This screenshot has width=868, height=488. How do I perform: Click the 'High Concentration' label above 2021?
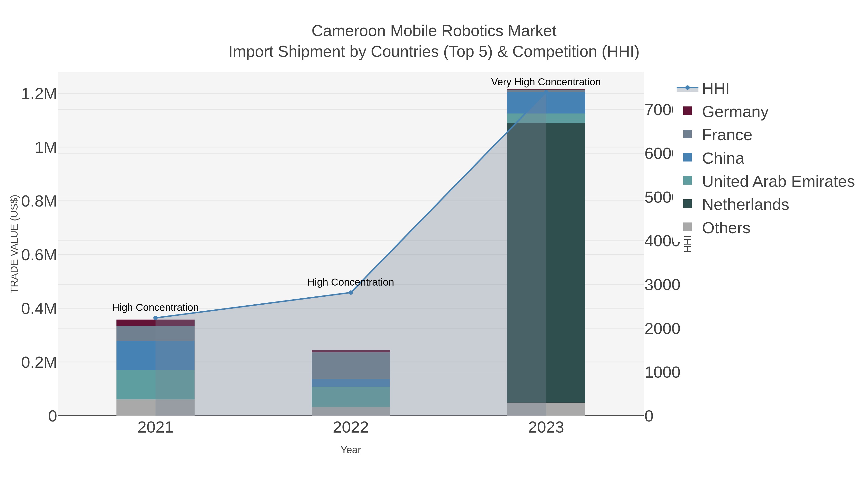(x=155, y=308)
